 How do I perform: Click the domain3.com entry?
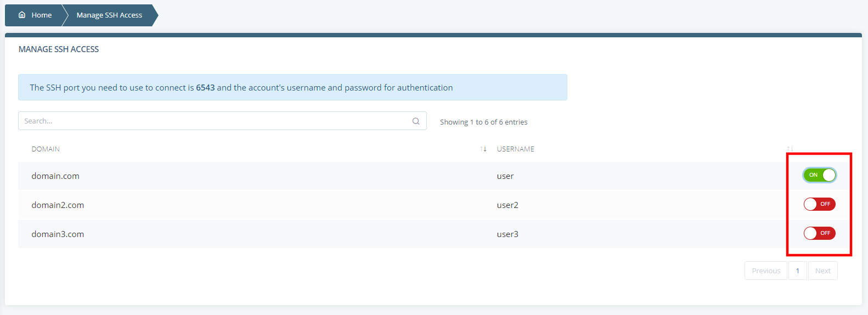[x=58, y=234]
